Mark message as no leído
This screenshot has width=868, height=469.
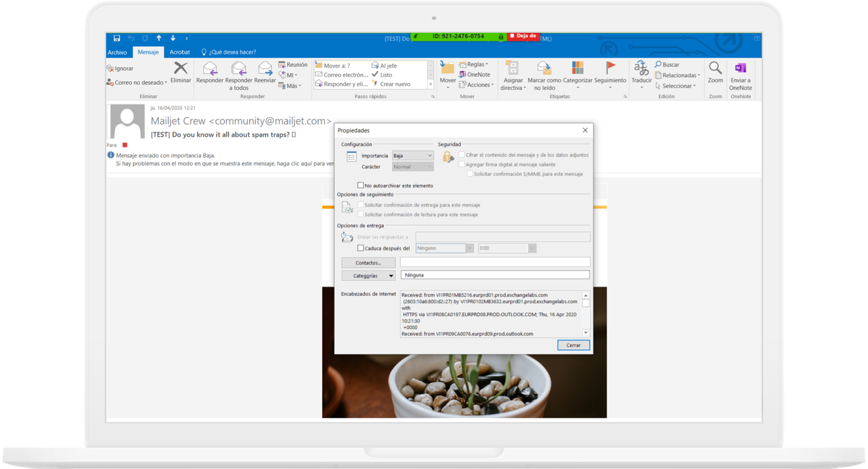tap(544, 76)
